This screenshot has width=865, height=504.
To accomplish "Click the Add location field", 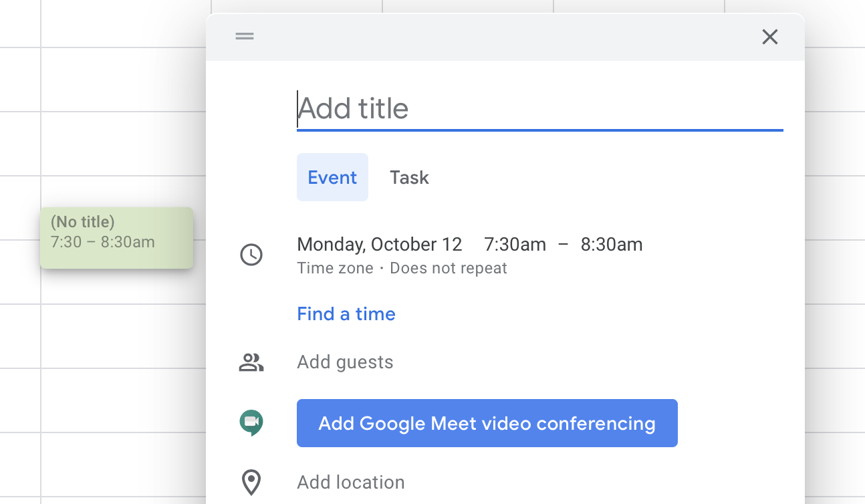I will pos(540,482).
